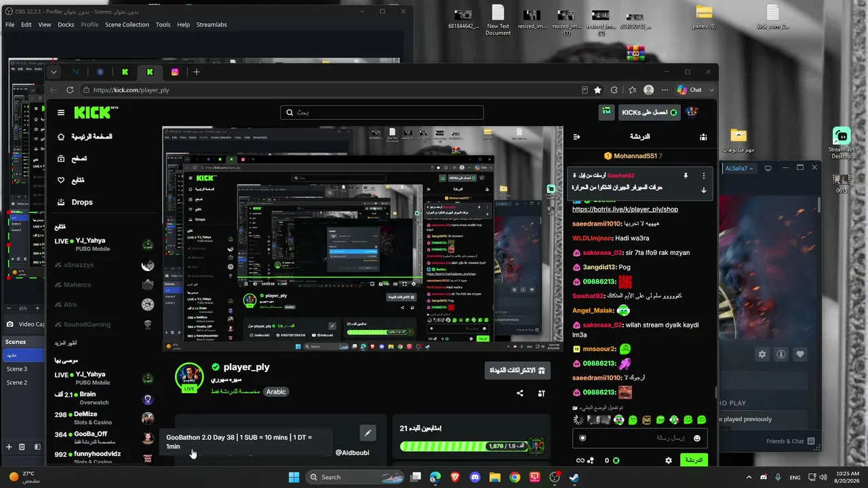Click the gifted subscriptions button
The height and width of the screenshot is (488, 868).
tap(517, 370)
